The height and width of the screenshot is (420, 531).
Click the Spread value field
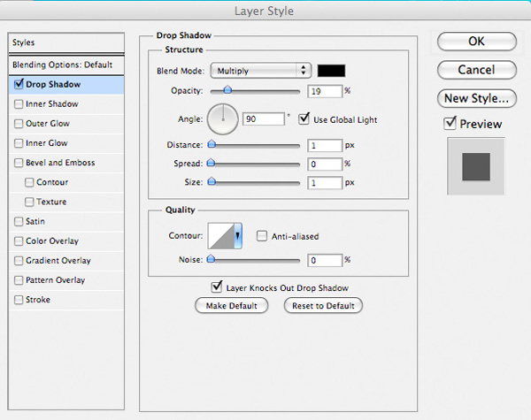click(x=325, y=164)
